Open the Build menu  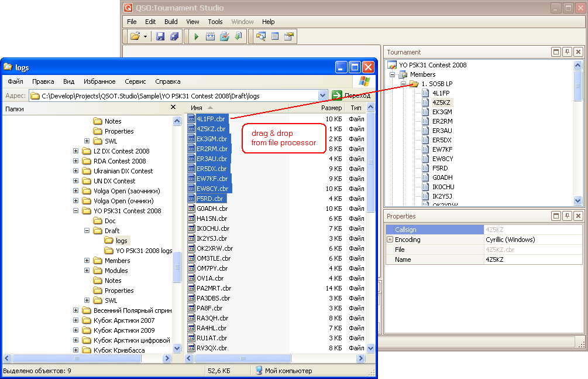pos(171,22)
